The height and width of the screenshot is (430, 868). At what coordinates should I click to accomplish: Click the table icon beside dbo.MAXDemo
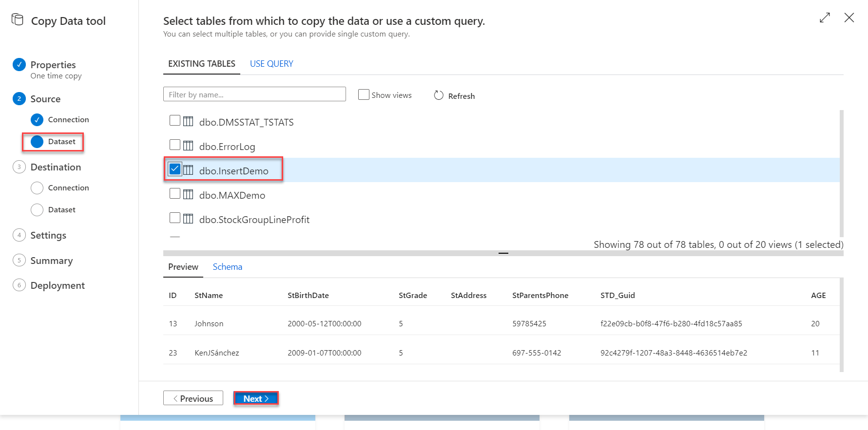coord(188,194)
